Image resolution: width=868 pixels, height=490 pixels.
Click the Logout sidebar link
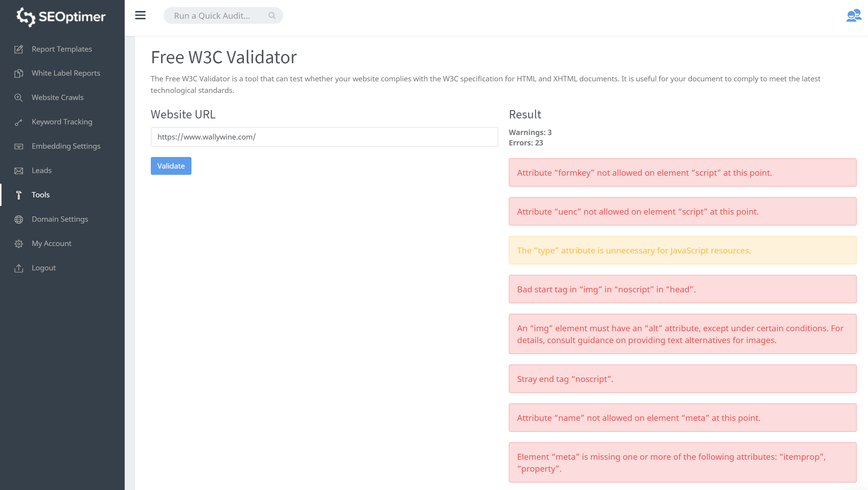click(x=44, y=268)
